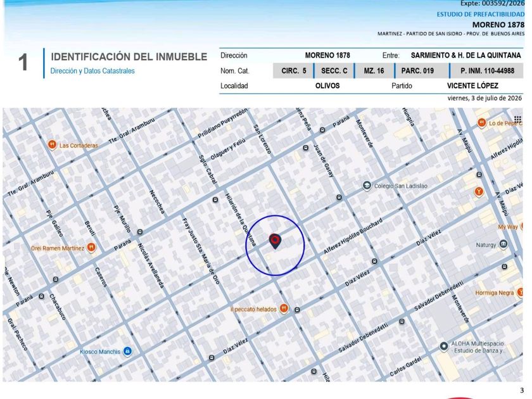Click the 'Nicolás Avellaneda' street label
The width and height of the screenshot is (532, 399).
coord(151,265)
